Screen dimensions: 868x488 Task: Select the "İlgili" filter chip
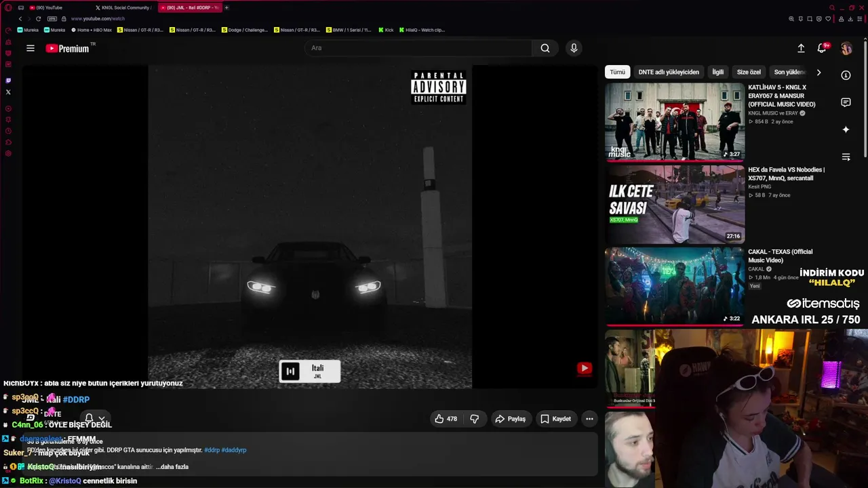click(x=718, y=72)
